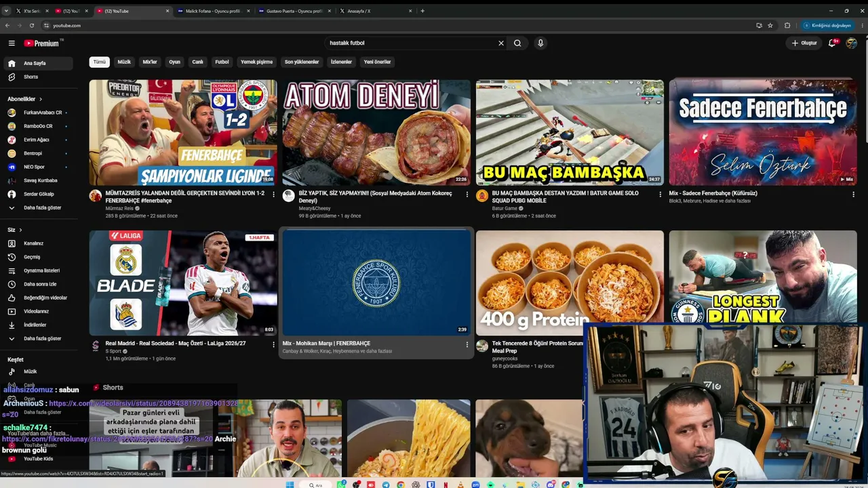This screenshot has width=868, height=488.
Task: Select the Mix'ler filter chip
Action: point(150,62)
